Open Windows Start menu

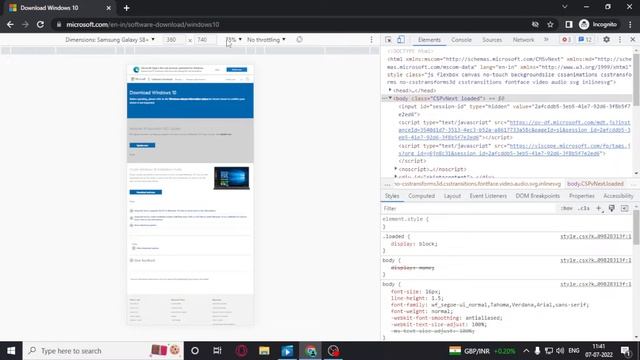[11, 351]
